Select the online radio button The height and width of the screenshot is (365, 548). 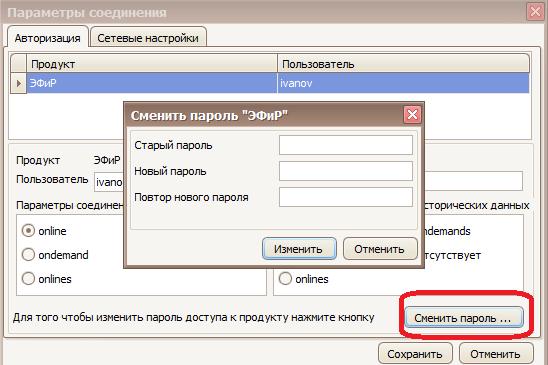pos(28,231)
